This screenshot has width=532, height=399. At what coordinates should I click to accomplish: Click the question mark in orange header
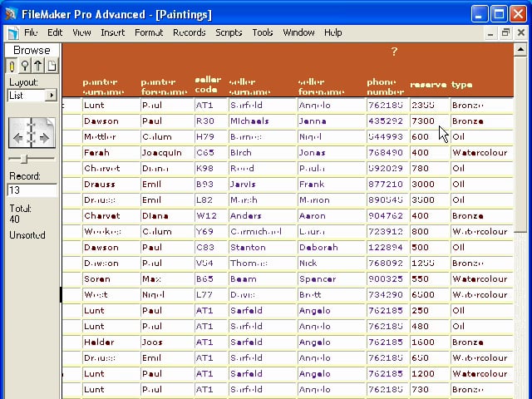pyautogui.click(x=394, y=52)
